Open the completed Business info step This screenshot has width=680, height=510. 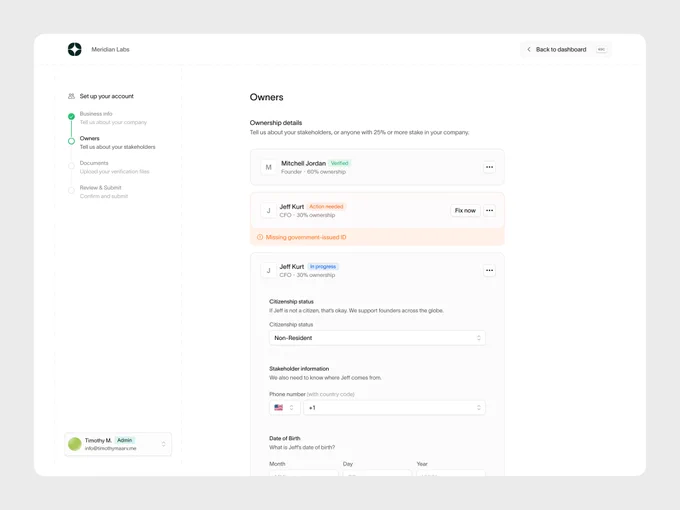[113, 118]
